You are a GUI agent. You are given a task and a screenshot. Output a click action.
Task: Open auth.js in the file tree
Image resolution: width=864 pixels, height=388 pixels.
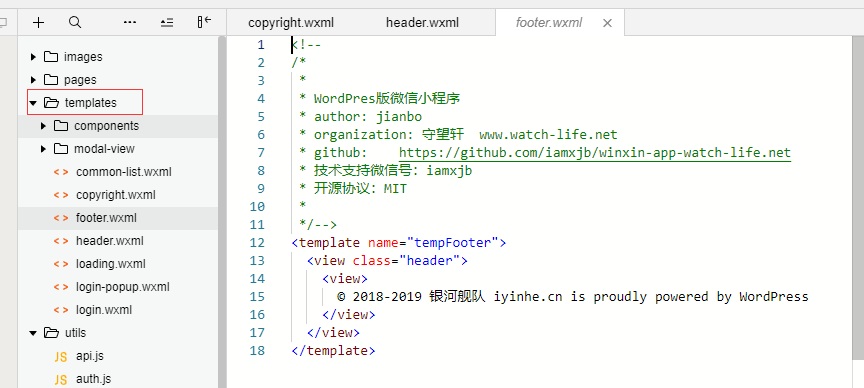point(94,379)
